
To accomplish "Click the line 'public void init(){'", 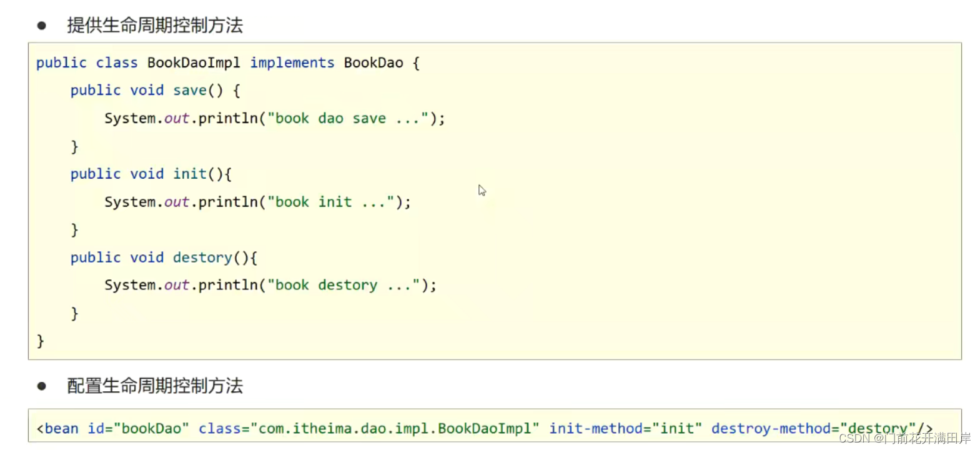I will (x=151, y=174).
